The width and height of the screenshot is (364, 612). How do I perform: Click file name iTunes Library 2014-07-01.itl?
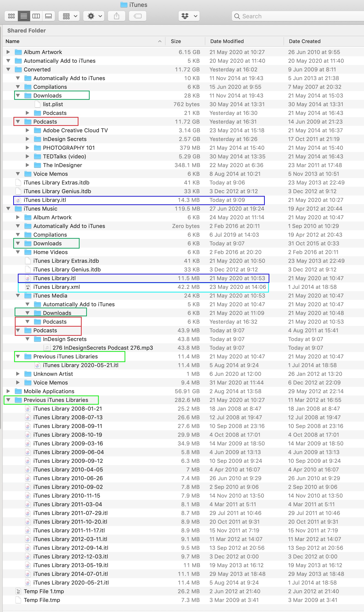pyautogui.click(x=71, y=574)
